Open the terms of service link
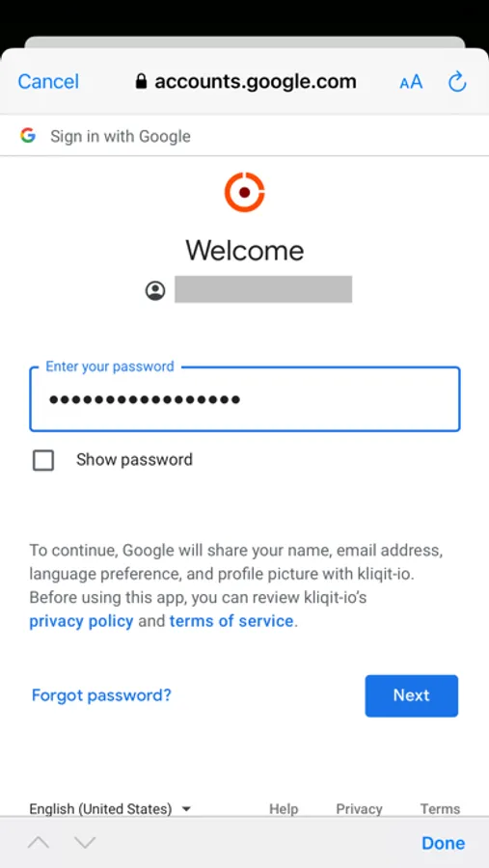The width and height of the screenshot is (489, 868). pyautogui.click(x=231, y=621)
